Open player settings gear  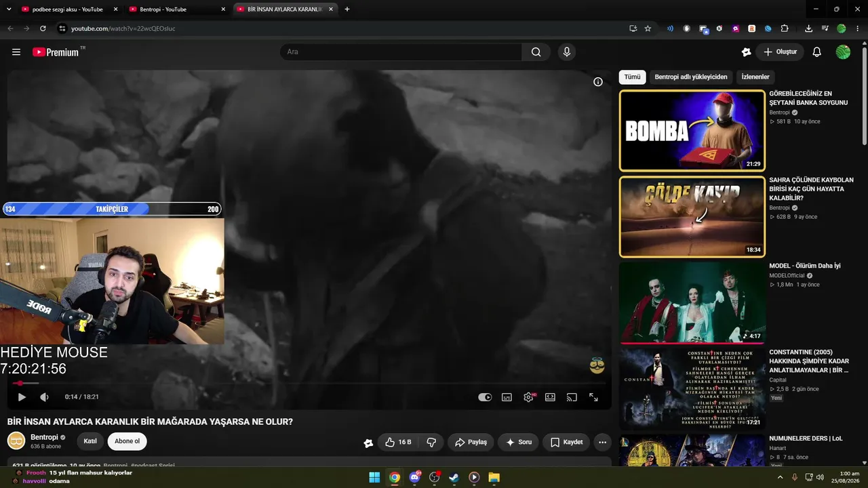tap(528, 397)
